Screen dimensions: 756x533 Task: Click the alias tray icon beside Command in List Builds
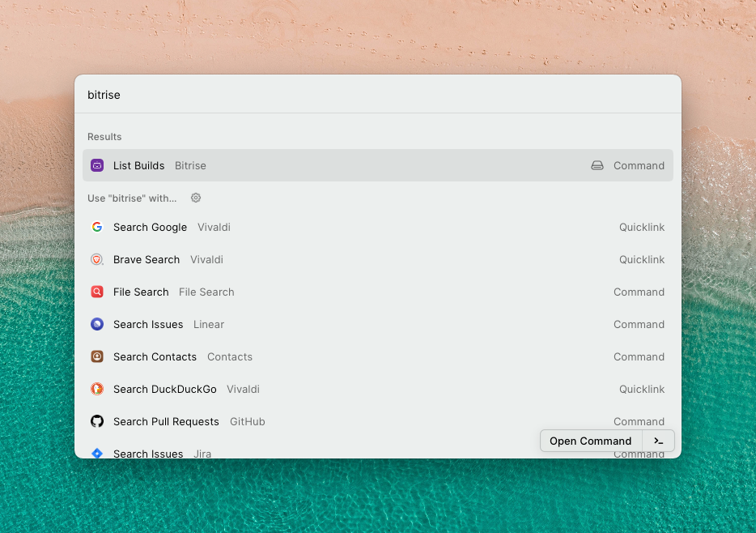[x=597, y=165]
